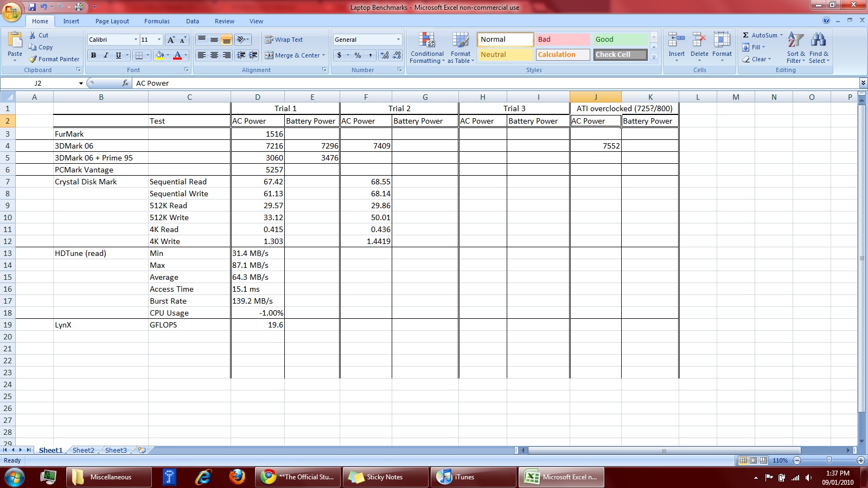The image size is (868, 488).
Task: Increase font size with the Grow Font icon
Action: pyautogui.click(x=171, y=40)
